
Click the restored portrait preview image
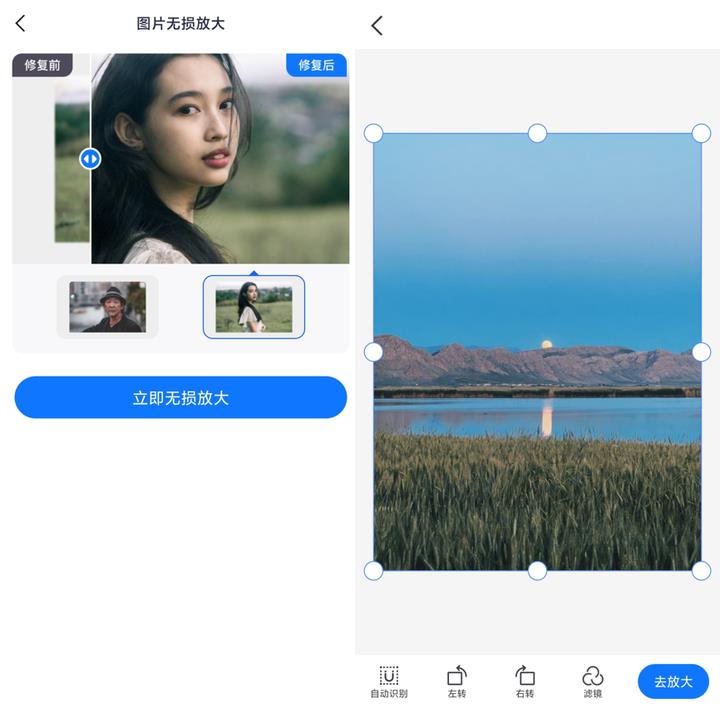[x=220, y=158]
